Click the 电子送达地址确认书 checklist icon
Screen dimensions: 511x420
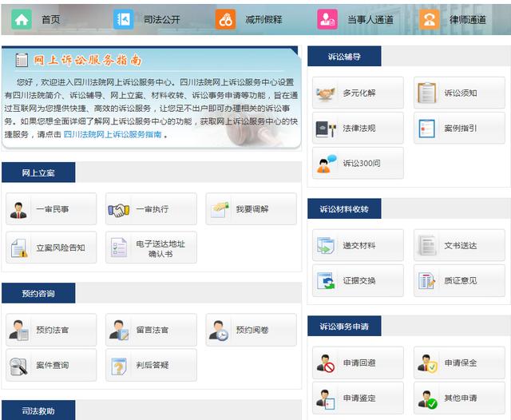click(119, 248)
